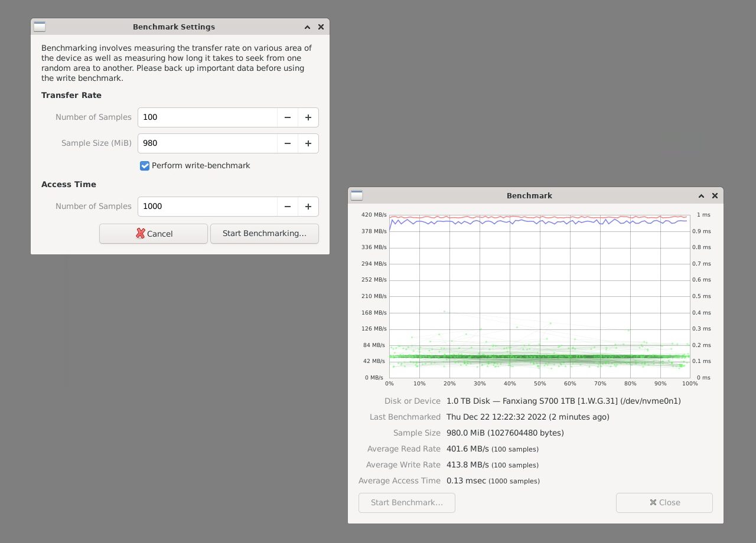Close the Benchmark Settings dialog
Image resolution: width=756 pixels, height=543 pixels.
pyautogui.click(x=321, y=27)
